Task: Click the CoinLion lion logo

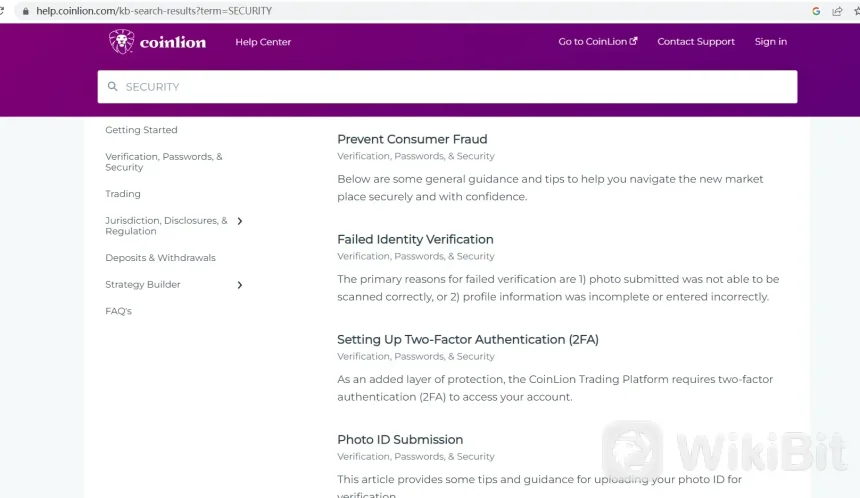Action: pyautogui.click(x=122, y=41)
